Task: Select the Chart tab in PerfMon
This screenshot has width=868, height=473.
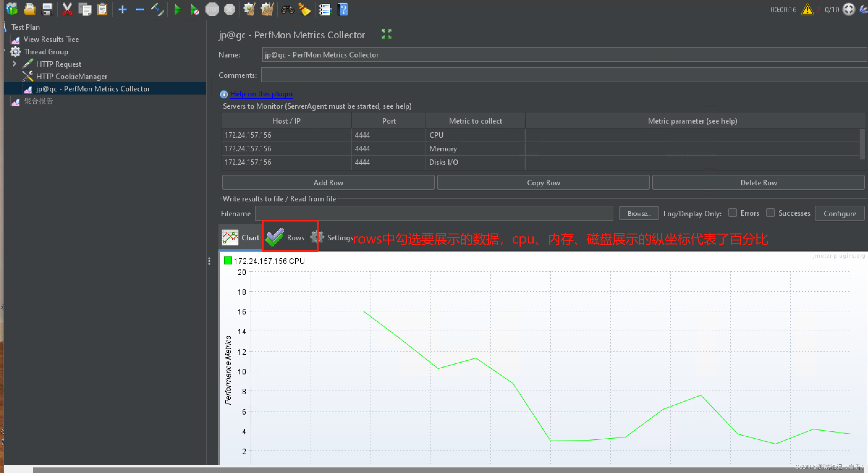Action: (x=241, y=237)
